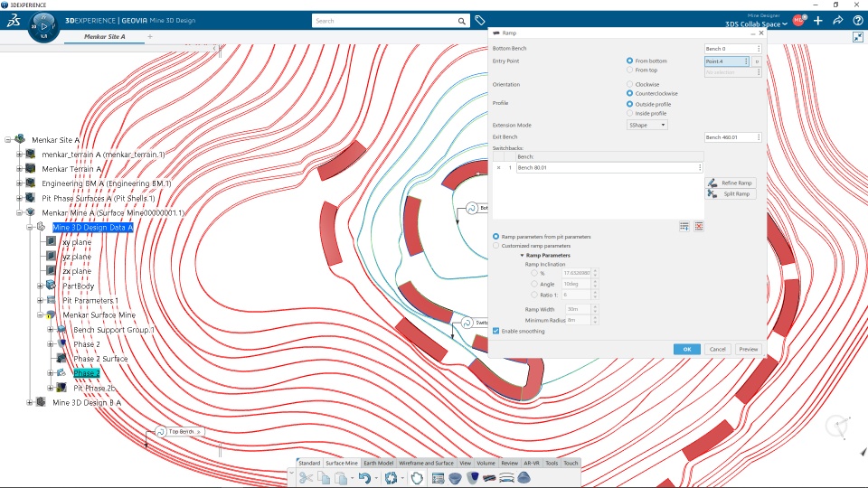Screen dimensions: 868x488
Task: Select Clockwise orientation
Action: [629, 84]
